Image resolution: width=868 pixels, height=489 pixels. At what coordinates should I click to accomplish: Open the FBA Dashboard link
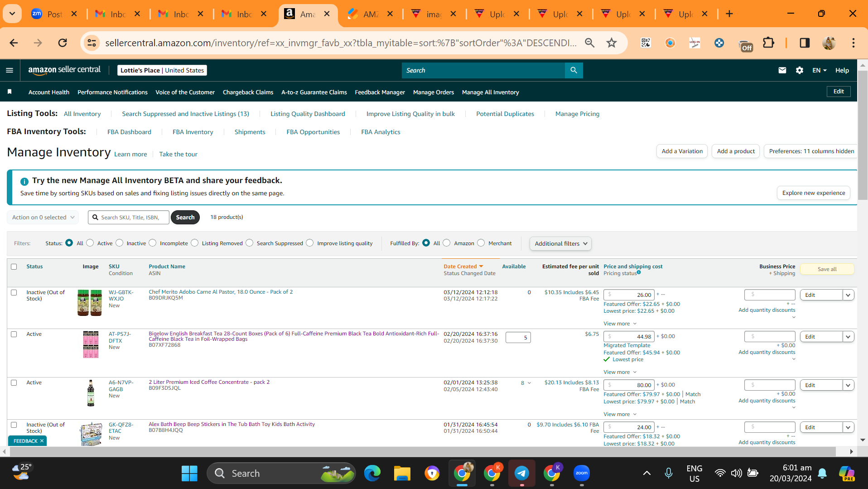coord(129,132)
